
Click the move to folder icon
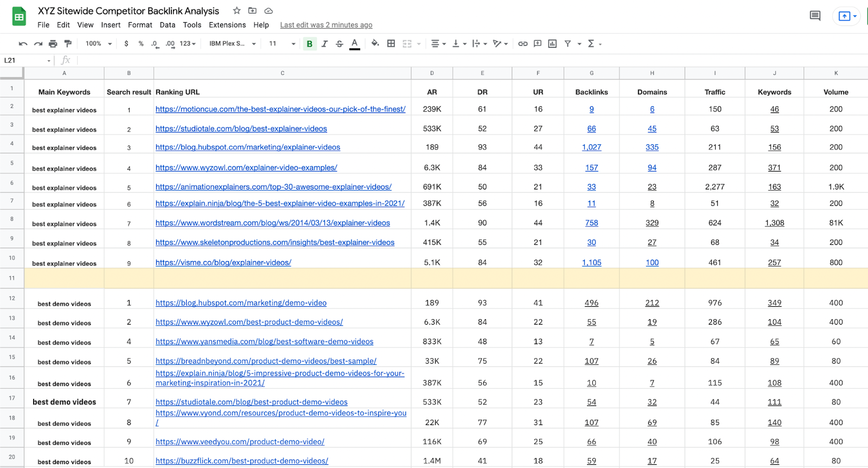252,10
